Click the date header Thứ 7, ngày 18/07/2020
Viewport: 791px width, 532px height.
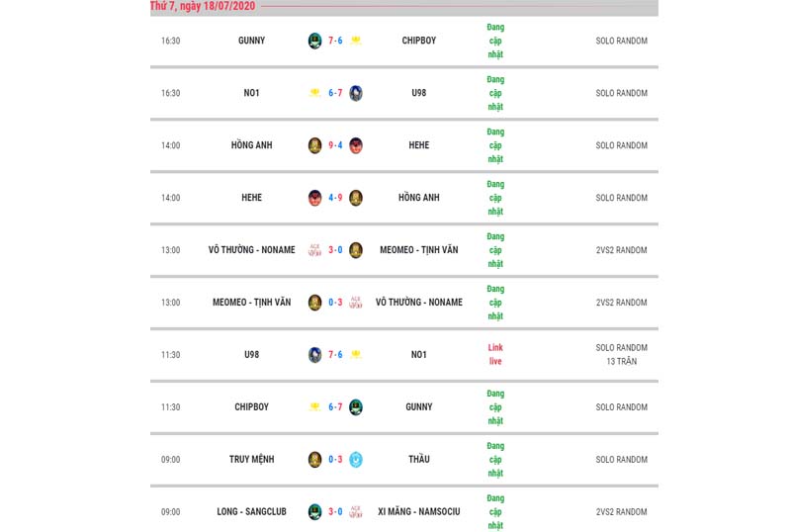203,6
